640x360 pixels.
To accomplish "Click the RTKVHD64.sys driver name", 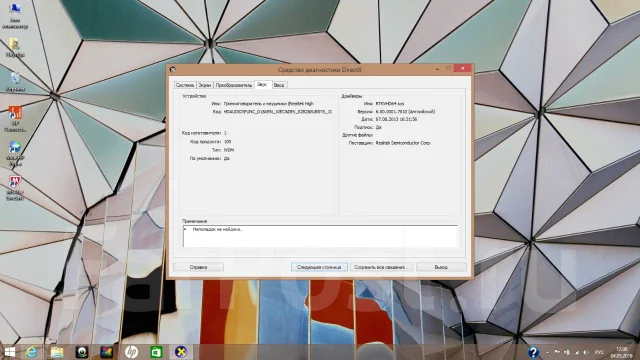I will pos(390,104).
